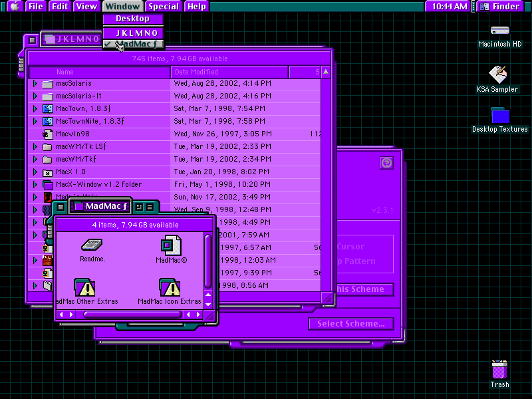The width and height of the screenshot is (532, 399).
Task: Choose JKLMNO in the Window menu
Action: click(x=132, y=33)
